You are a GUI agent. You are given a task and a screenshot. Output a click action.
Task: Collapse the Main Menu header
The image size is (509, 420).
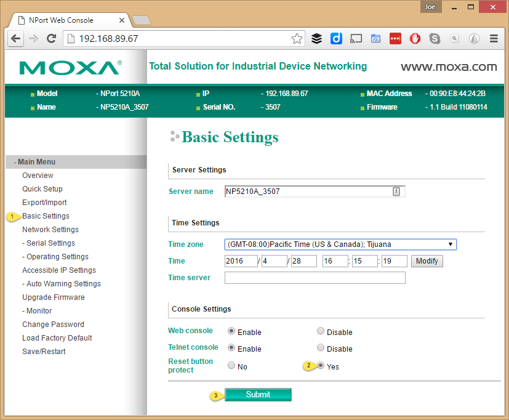click(76, 162)
